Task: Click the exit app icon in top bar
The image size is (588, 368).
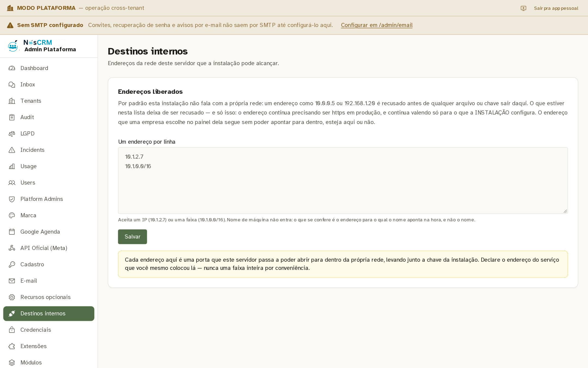Action: [523, 8]
